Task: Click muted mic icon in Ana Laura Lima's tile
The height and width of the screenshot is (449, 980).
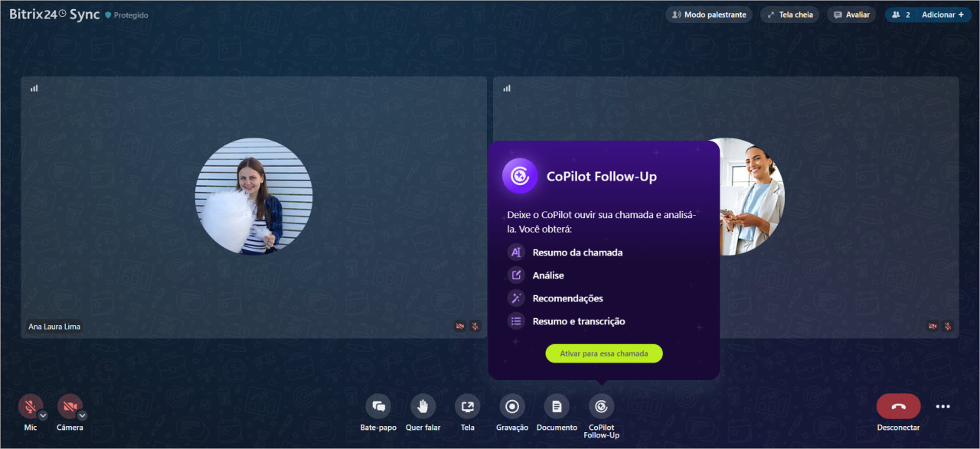Action: tap(475, 327)
